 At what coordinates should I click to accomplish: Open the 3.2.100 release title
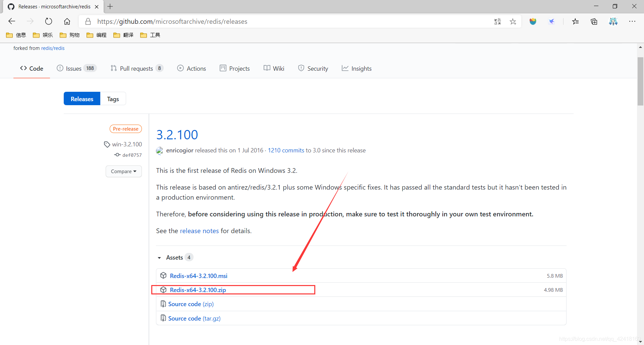pyautogui.click(x=177, y=135)
